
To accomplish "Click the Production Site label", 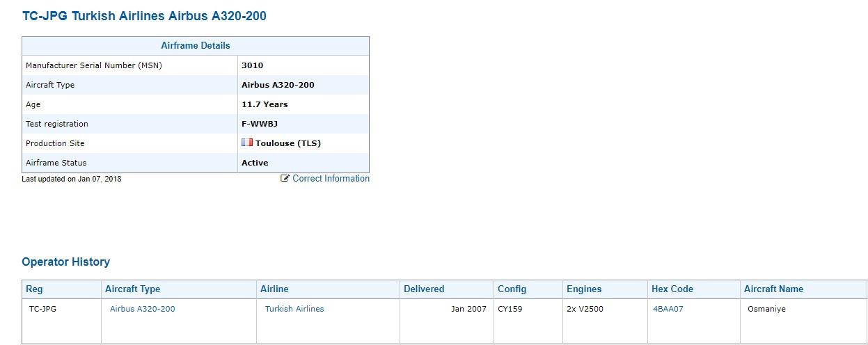I will point(55,143).
